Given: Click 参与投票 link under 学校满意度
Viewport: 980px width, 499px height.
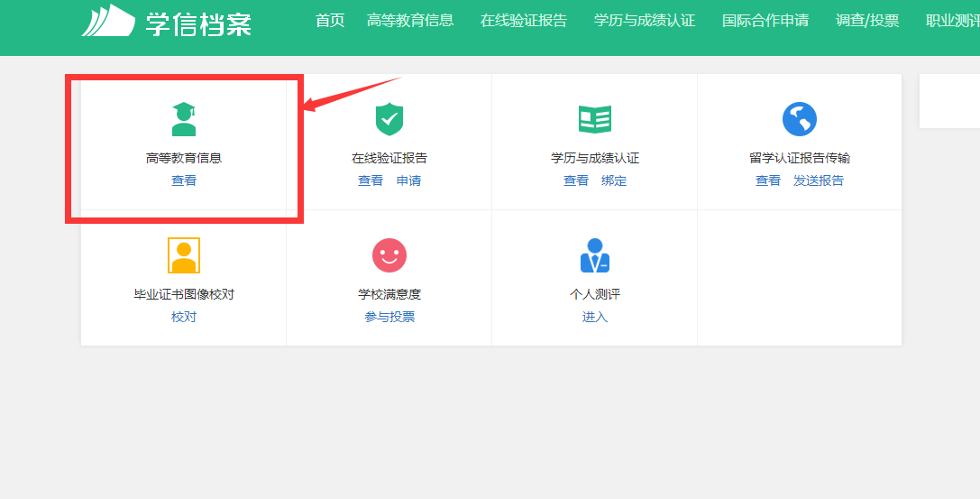Looking at the screenshot, I should (389, 317).
